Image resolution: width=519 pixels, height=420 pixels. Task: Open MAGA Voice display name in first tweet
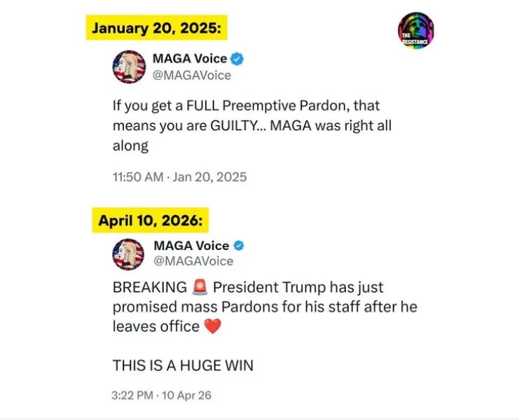(190, 59)
